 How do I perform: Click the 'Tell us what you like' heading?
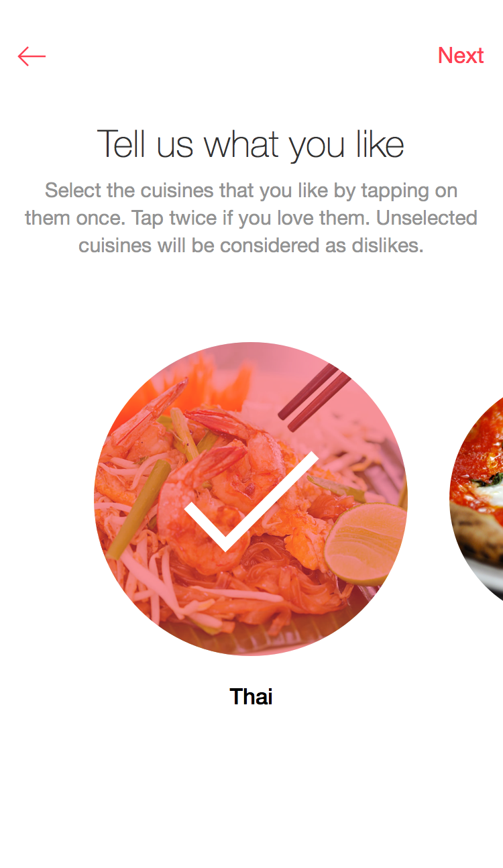pyautogui.click(x=251, y=144)
